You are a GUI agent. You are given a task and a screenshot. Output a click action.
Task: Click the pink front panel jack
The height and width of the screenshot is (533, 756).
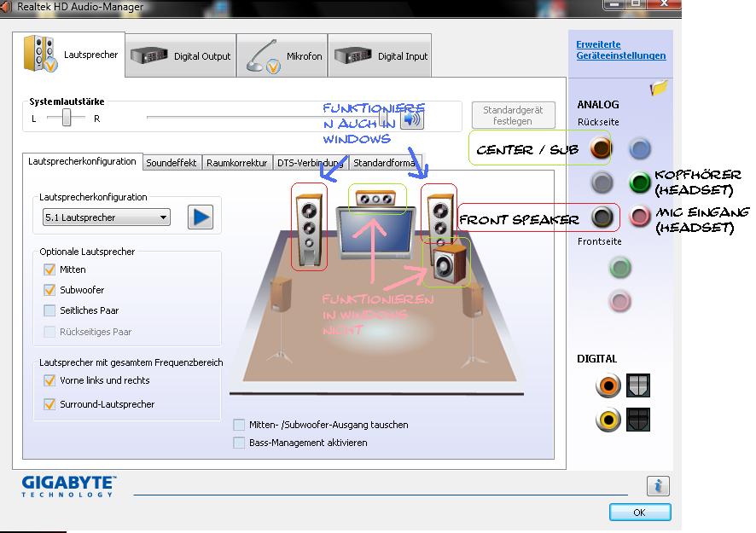[620, 301]
